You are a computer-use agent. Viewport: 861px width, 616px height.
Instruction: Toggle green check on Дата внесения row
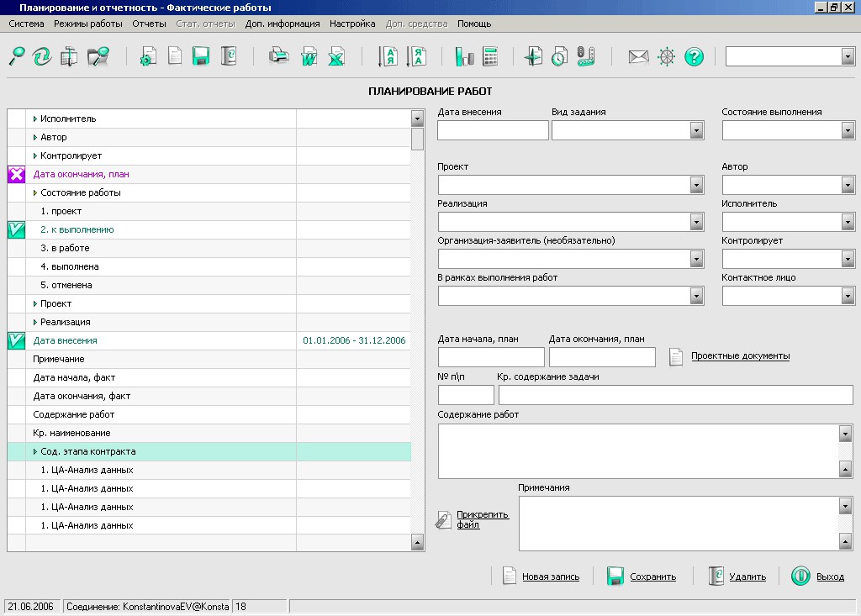17,341
